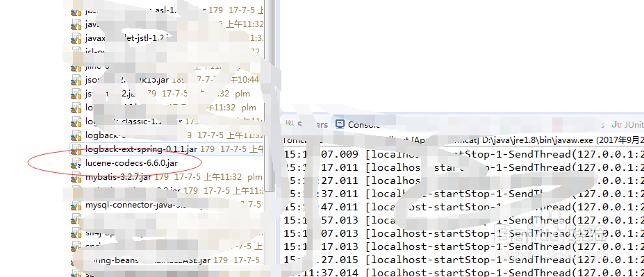Click the console log line ending 17.011
The width and height of the screenshot is (644, 277).
[x=463, y=167]
